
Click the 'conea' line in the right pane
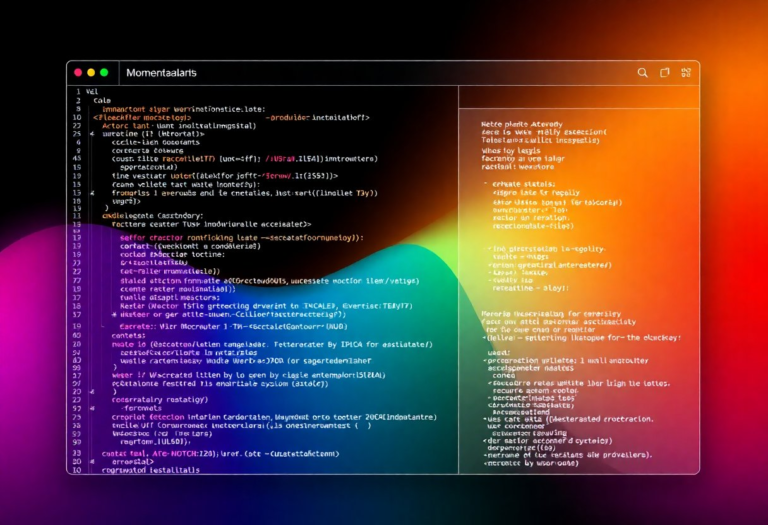click(x=504, y=376)
